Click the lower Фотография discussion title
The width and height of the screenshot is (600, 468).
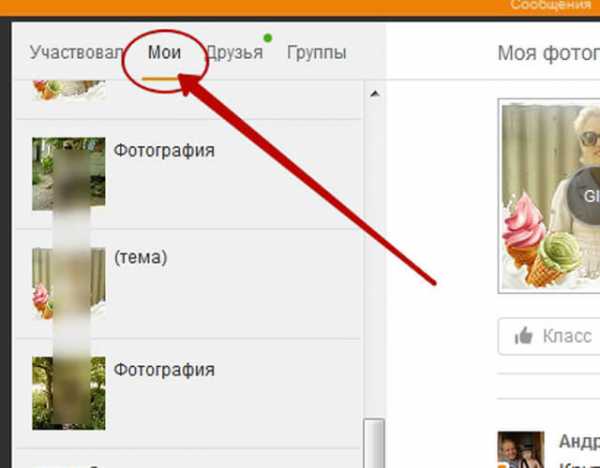coord(164,370)
